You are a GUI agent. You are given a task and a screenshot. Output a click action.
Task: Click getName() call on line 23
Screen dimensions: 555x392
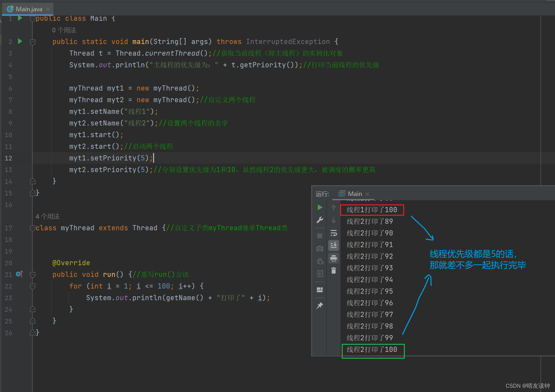click(185, 298)
